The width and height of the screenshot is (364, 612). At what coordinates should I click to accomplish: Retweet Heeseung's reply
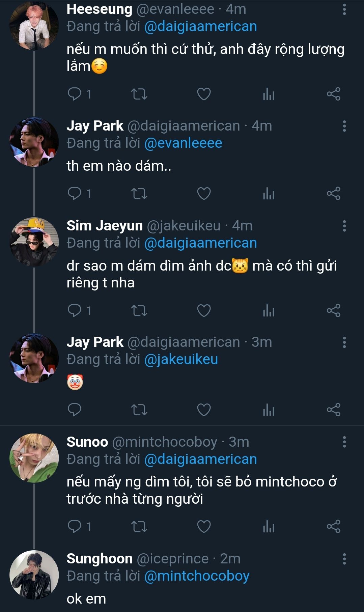click(x=139, y=94)
